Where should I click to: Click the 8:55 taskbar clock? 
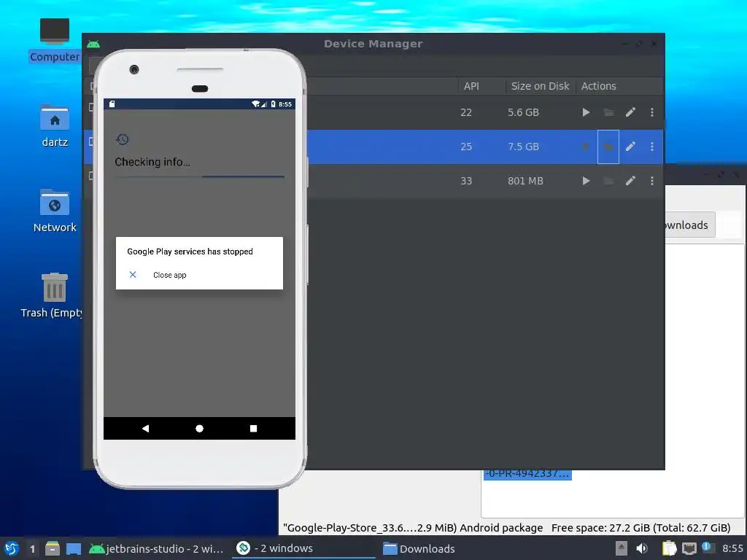pyautogui.click(x=732, y=548)
